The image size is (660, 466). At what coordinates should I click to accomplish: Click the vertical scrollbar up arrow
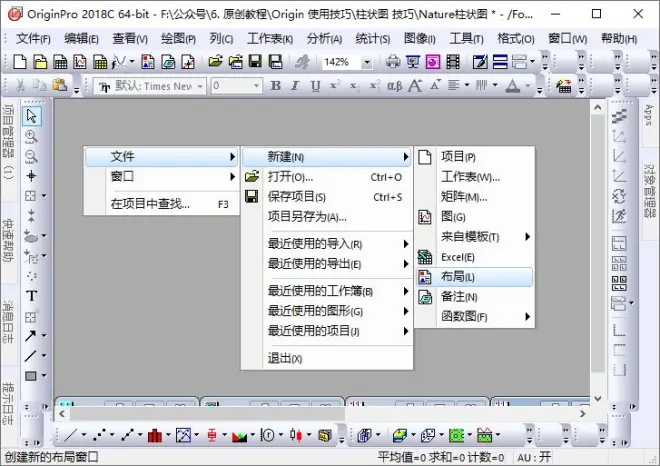(598, 108)
